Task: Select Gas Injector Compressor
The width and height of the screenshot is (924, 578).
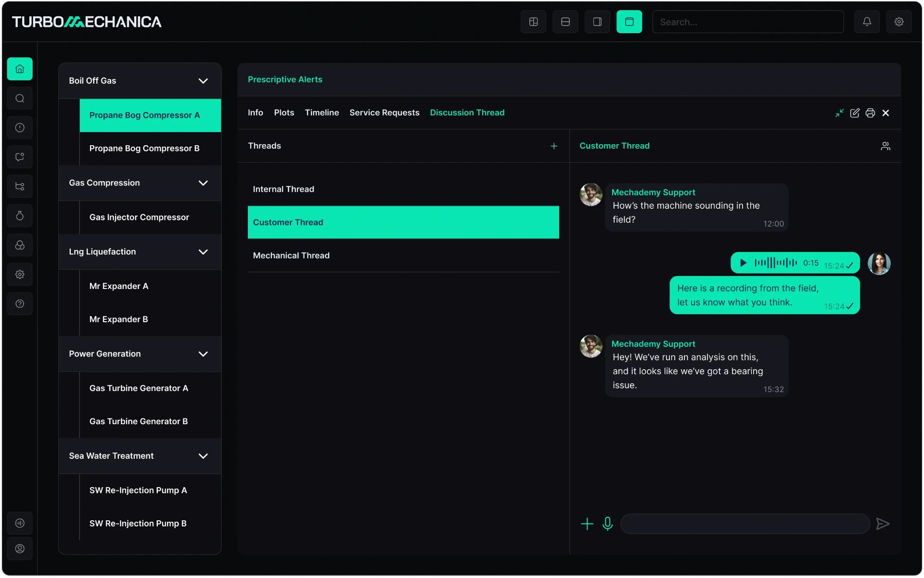Action: (x=150, y=217)
